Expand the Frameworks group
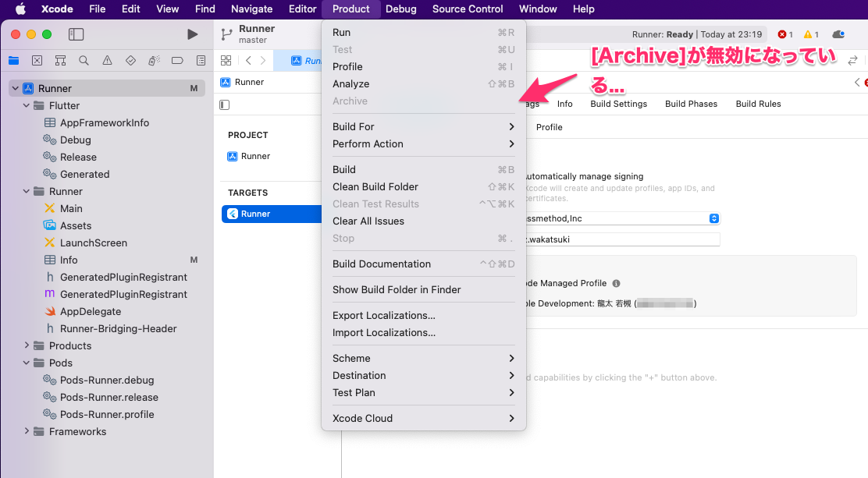The image size is (868, 478). (x=26, y=431)
